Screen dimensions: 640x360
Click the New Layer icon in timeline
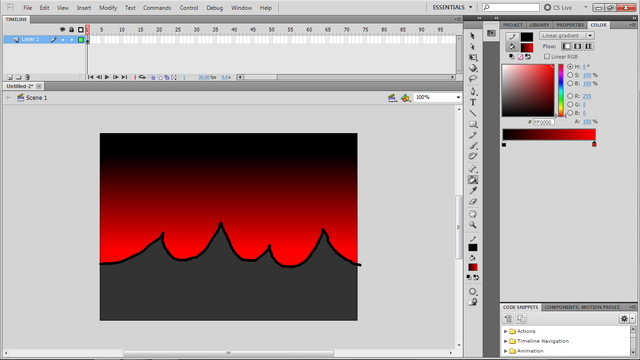(10, 77)
